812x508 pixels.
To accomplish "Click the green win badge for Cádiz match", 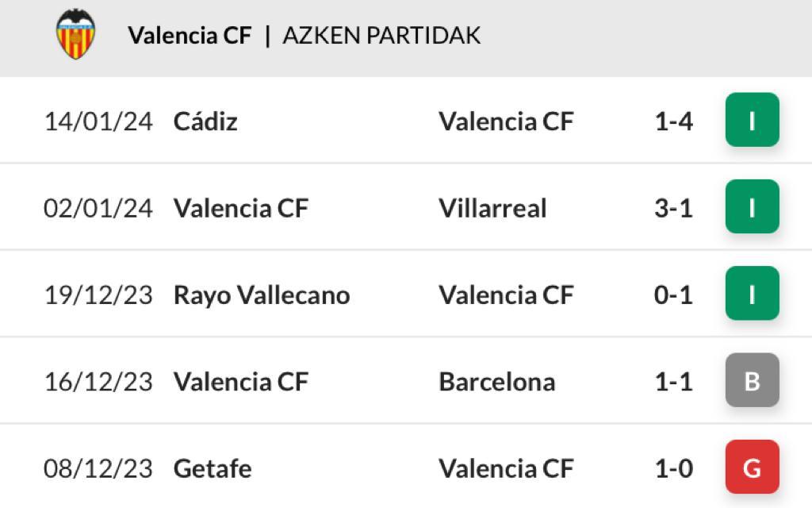I will 752,121.
